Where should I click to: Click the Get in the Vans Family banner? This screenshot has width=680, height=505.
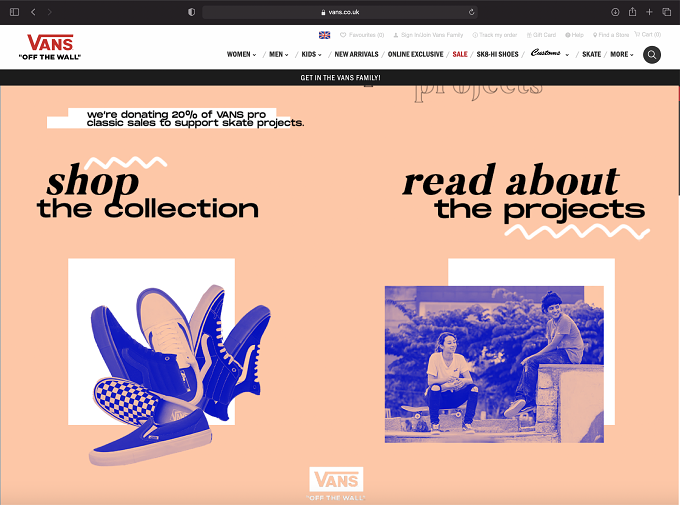tap(340, 77)
